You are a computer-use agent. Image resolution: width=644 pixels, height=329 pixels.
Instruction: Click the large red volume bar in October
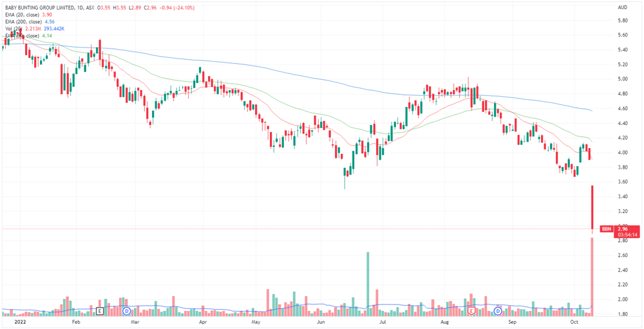tap(592, 276)
